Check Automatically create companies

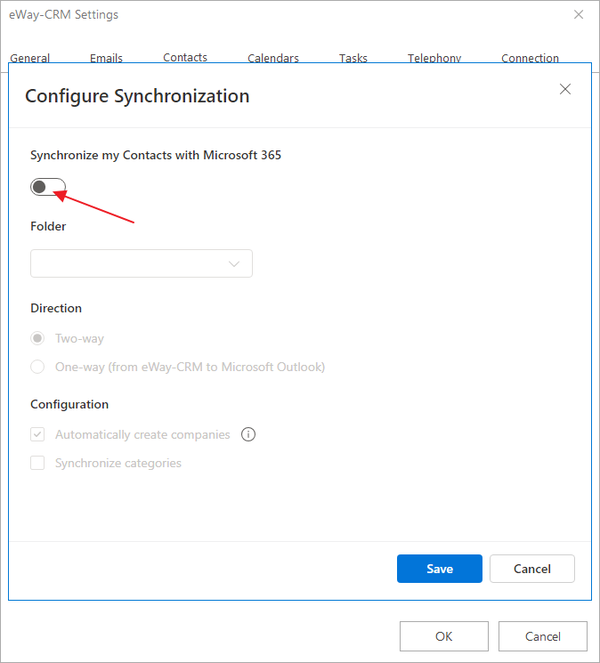pyautogui.click(x=37, y=434)
